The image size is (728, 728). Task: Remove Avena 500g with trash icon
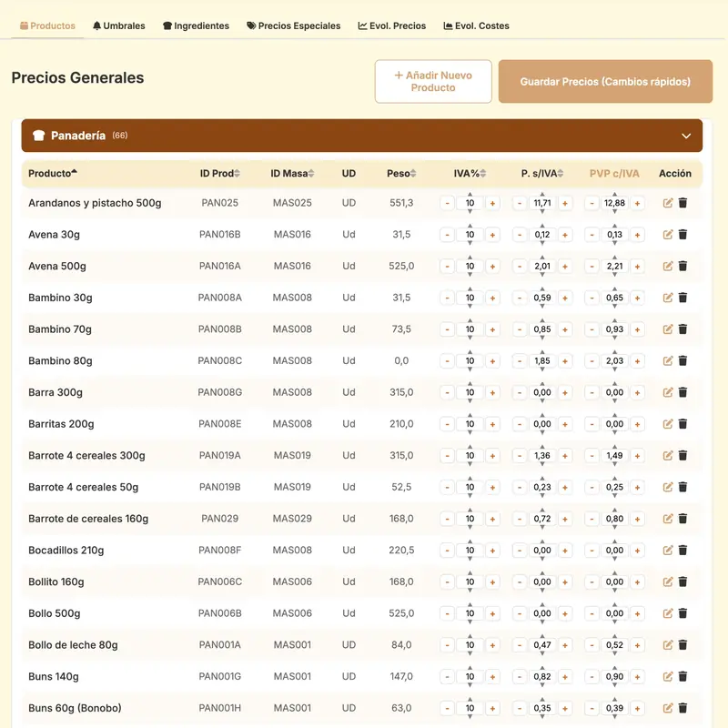click(x=682, y=266)
